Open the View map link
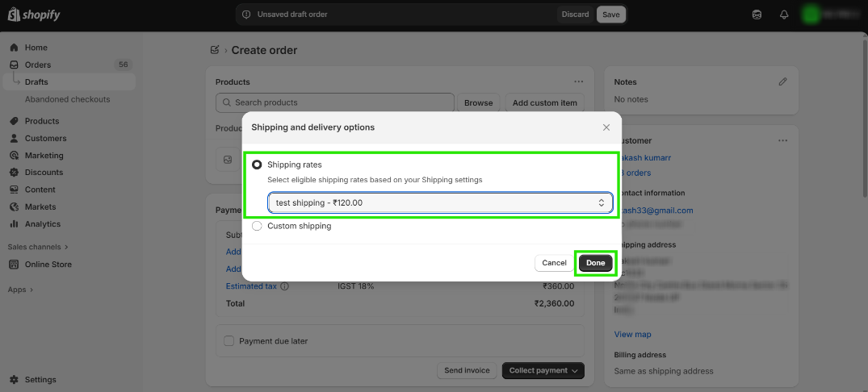 click(632, 334)
